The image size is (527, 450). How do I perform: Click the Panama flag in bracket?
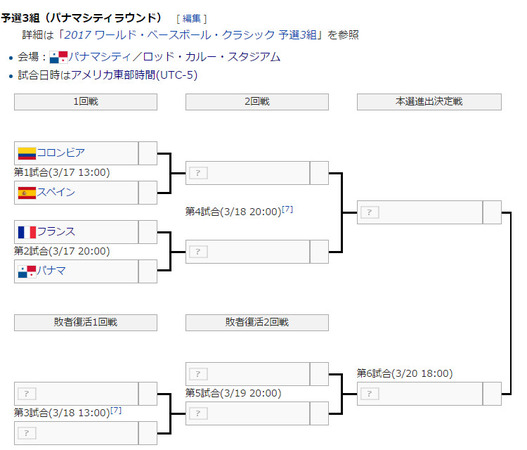(27, 272)
